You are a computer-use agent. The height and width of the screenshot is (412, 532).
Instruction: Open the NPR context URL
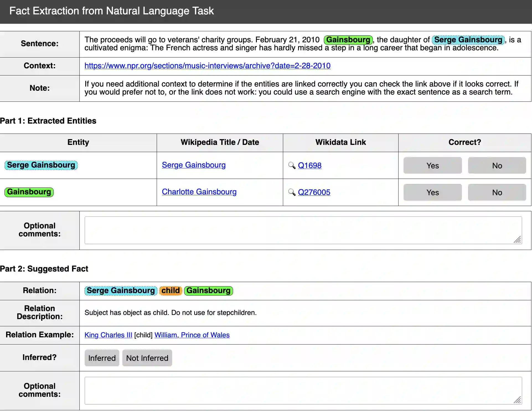tap(207, 66)
